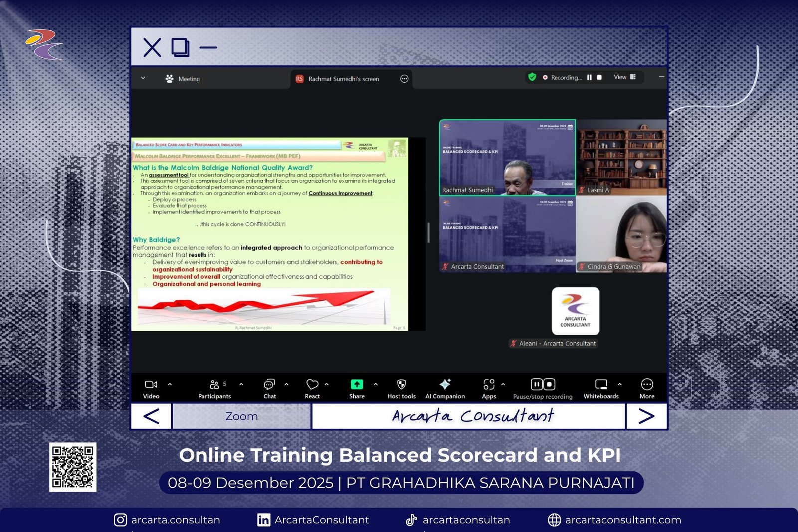Screen dimensions: 798x532
Task: Click the React heart icon
Action: pos(312,385)
